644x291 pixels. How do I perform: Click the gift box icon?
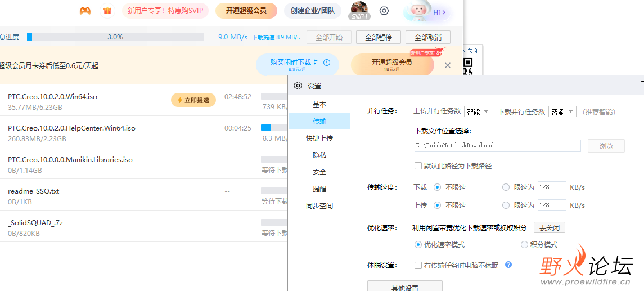click(x=107, y=11)
